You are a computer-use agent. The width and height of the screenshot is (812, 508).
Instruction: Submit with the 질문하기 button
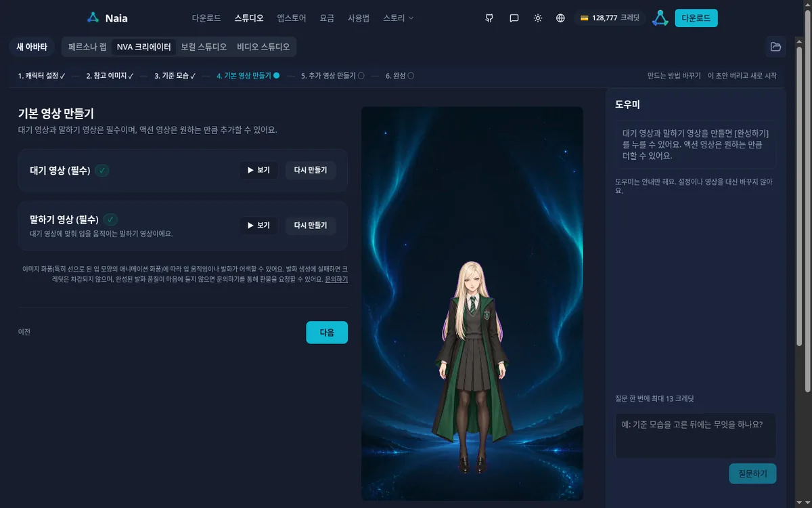[x=753, y=473]
